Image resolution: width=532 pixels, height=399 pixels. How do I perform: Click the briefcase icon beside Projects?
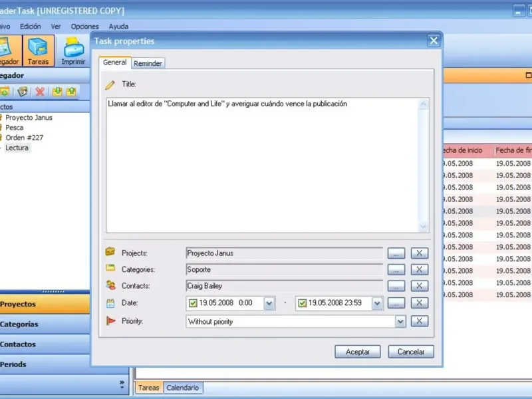(x=110, y=252)
